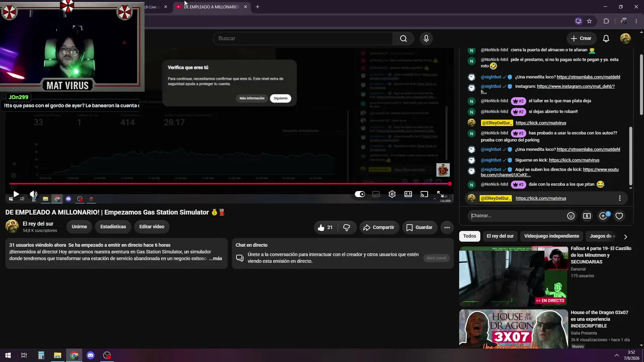This screenshot has height=362, width=644.
Task: Click the "Crear" button
Action: (581, 39)
